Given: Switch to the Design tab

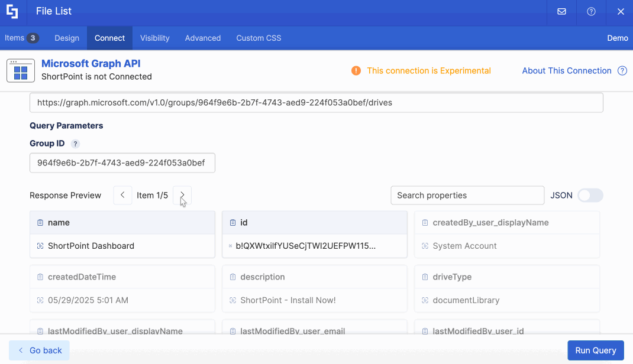Looking at the screenshot, I should tap(67, 38).
